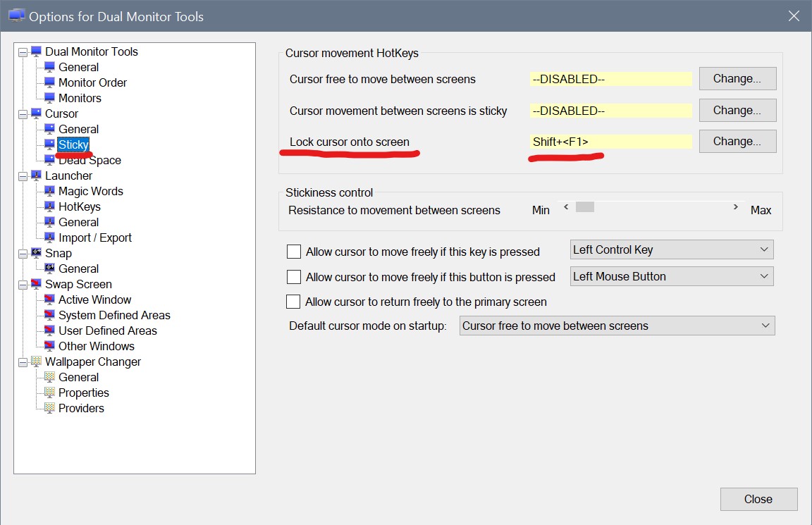Click the Shift+<F1> hotkey field
The height and width of the screenshot is (525, 812).
610,142
